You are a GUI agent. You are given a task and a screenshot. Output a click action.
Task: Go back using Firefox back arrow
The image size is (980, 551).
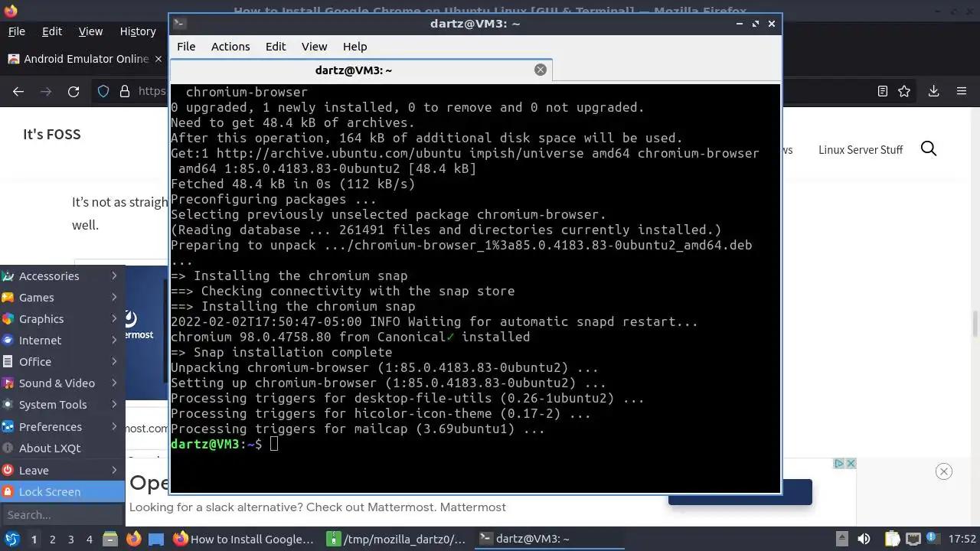tap(18, 91)
